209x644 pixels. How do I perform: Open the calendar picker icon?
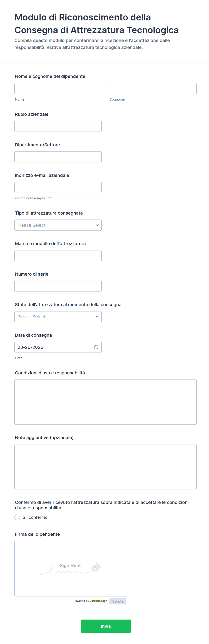click(96, 347)
